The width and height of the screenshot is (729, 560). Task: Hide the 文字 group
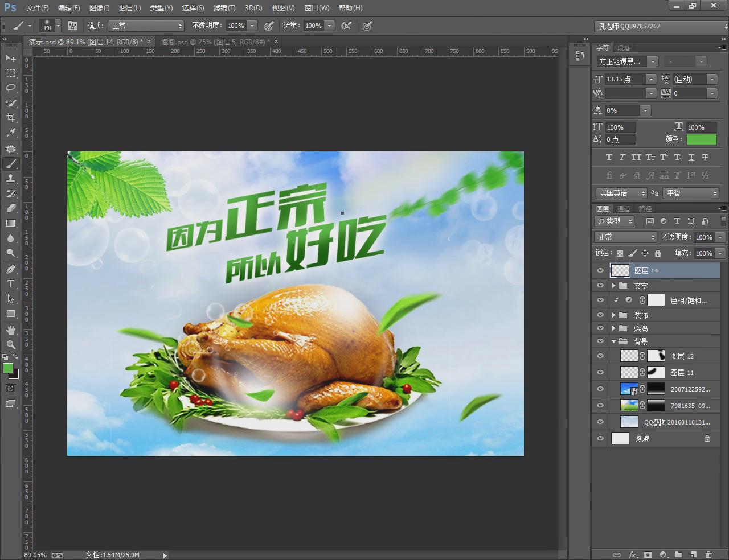(x=600, y=285)
